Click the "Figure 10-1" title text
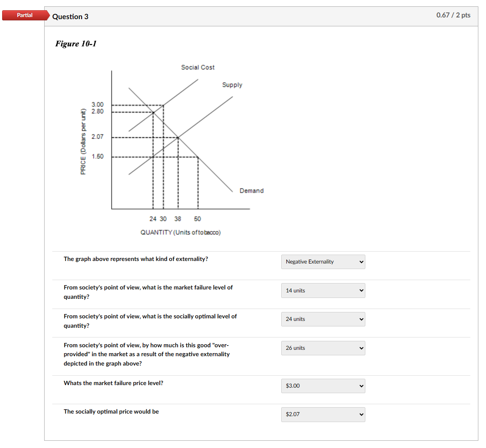The width and height of the screenshot is (486, 448). (76, 43)
